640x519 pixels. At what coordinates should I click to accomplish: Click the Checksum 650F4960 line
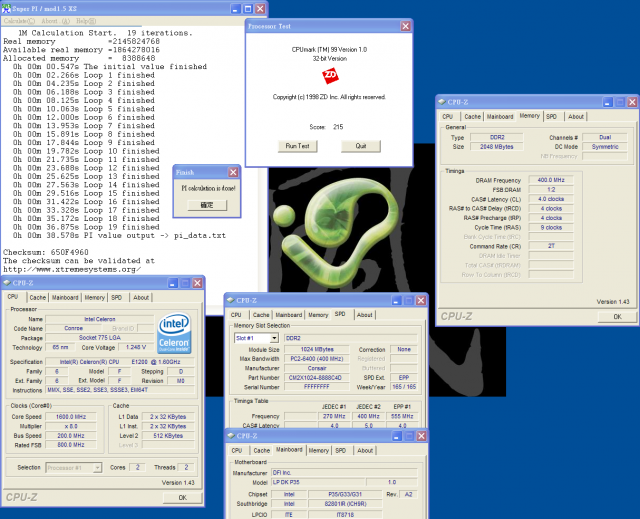coord(46,252)
